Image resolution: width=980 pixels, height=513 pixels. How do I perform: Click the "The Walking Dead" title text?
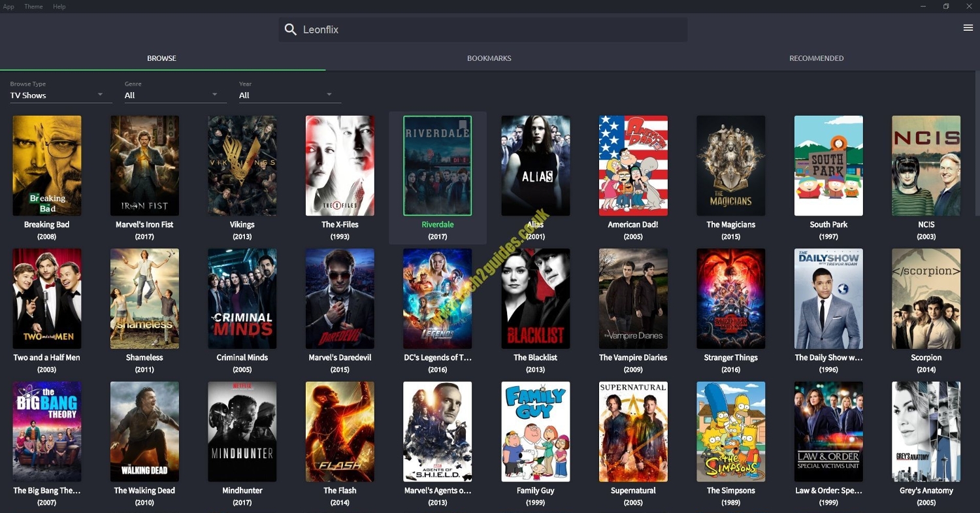pos(144,491)
